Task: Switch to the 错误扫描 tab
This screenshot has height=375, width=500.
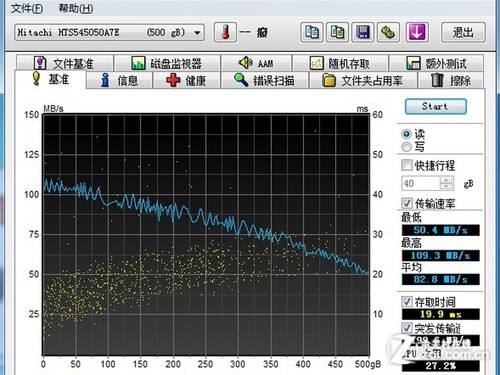Action: click(x=265, y=80)
